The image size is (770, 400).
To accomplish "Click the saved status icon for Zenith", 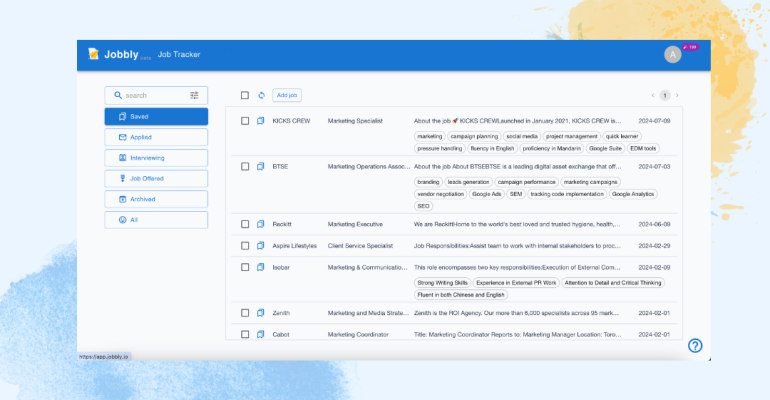I will point(261,313).
